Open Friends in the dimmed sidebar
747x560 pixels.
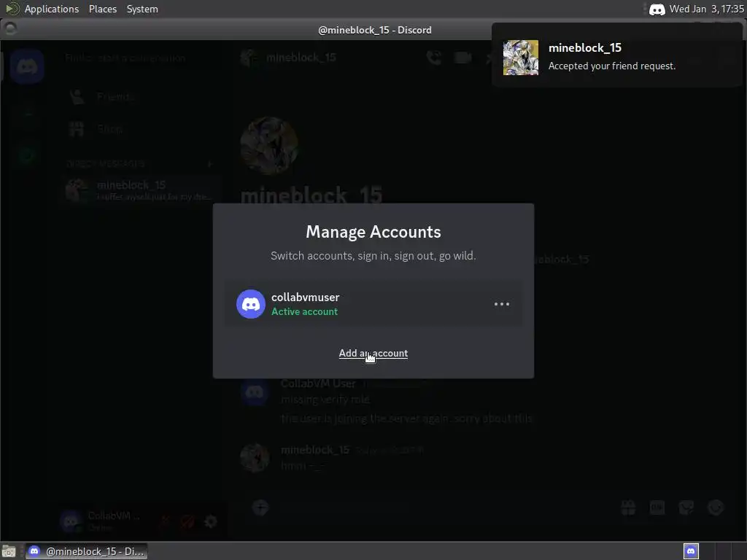(x=142, y=97)
